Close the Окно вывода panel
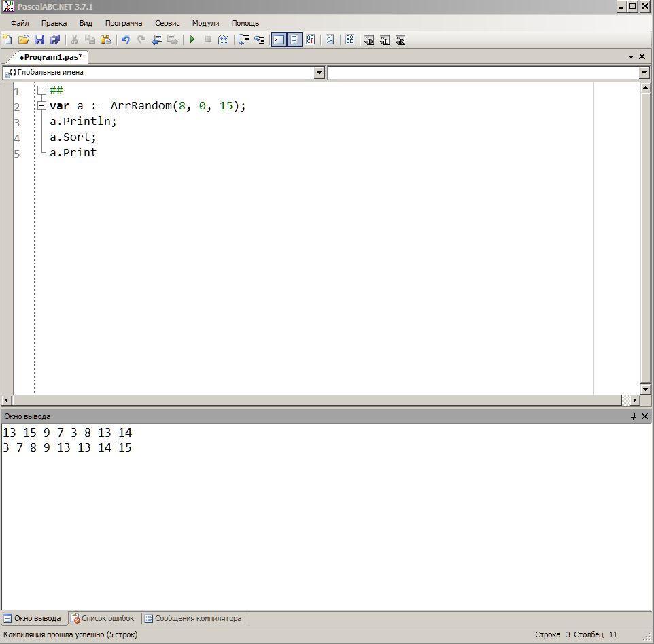The image size is (654, 644). click(x=644, y=416)
